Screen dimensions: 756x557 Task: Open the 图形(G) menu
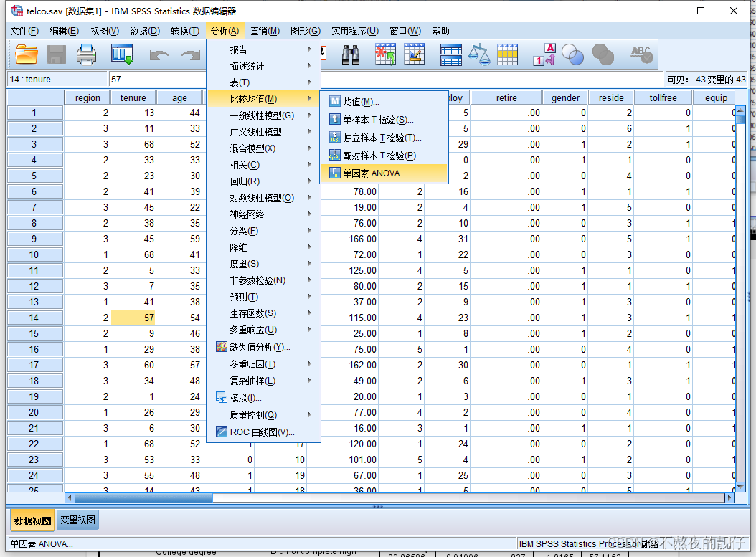(306, 31)
